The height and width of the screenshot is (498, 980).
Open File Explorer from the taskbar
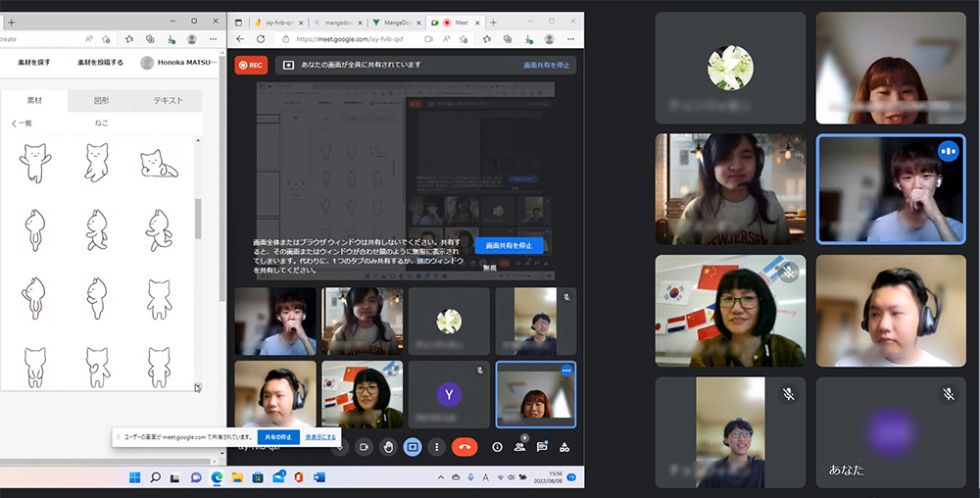point(237,477)
